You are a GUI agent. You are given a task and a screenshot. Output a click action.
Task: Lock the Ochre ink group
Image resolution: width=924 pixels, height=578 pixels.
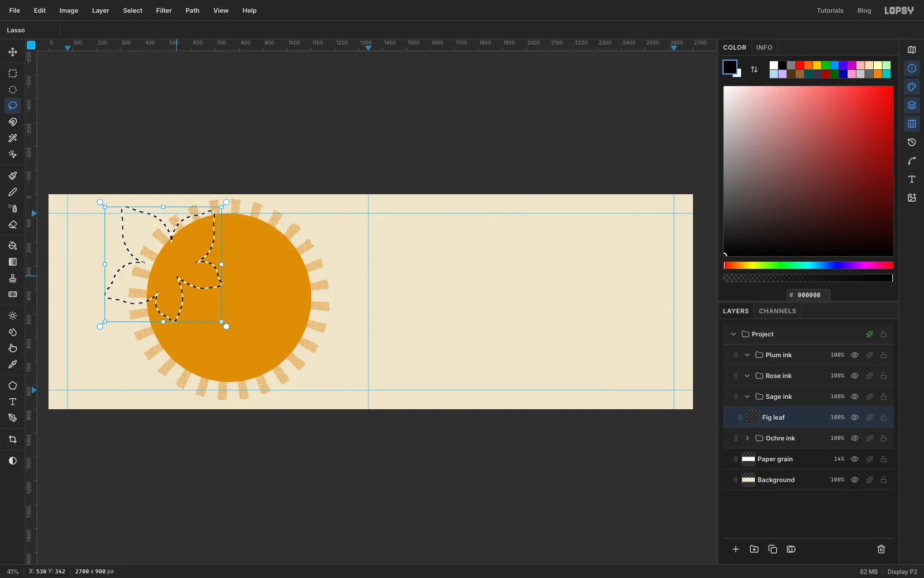(x=884, y=438)
